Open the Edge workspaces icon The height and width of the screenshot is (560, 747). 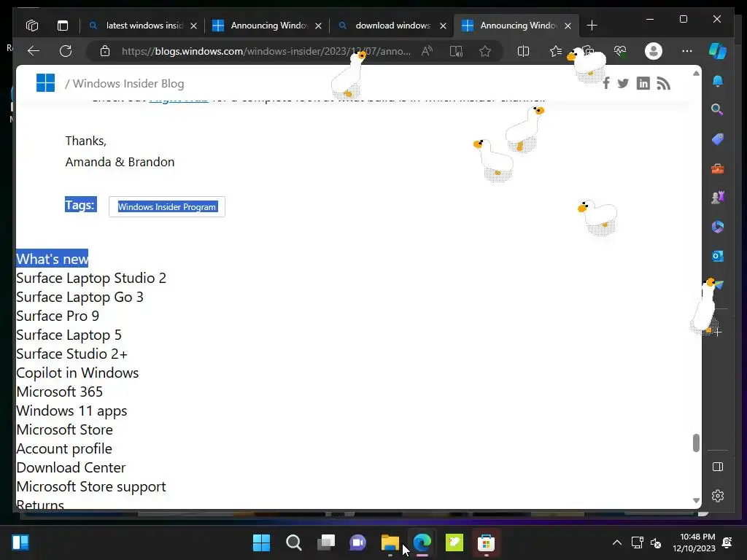32,26
